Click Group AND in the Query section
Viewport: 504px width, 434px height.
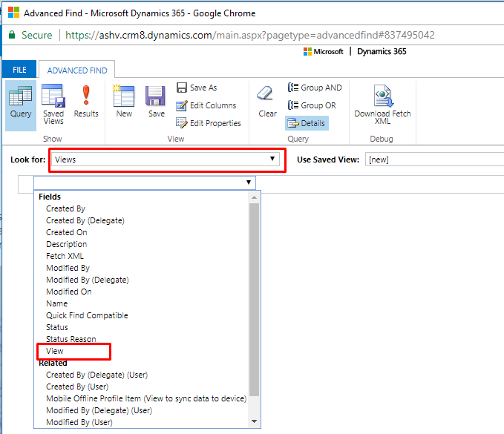[x=315, y=88]
